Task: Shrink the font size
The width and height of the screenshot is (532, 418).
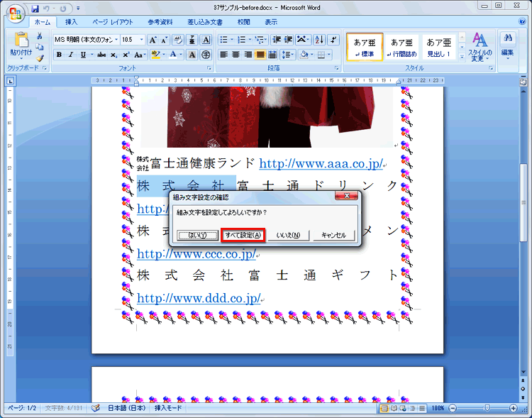Action: (165, 40)
